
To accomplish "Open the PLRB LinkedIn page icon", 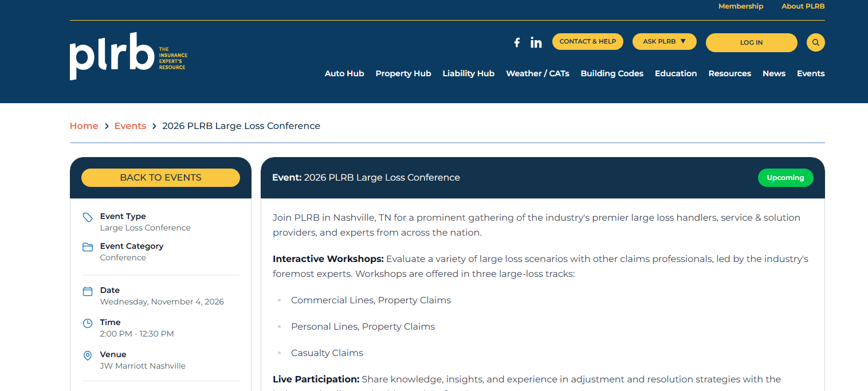I will point(536,42).
